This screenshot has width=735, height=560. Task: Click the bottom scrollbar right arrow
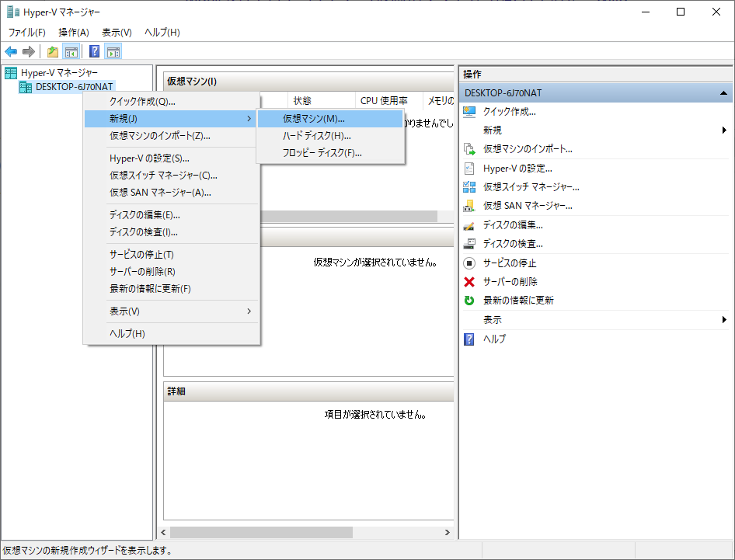pos(448,532)
